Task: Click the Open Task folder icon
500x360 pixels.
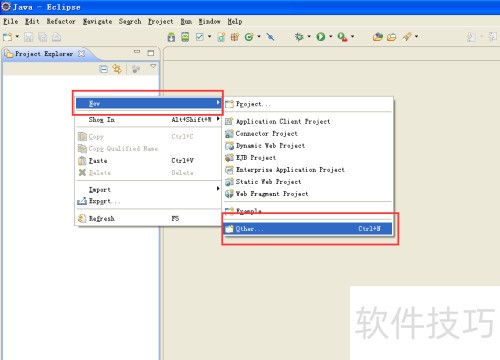Action: click(x=392, y=37)
